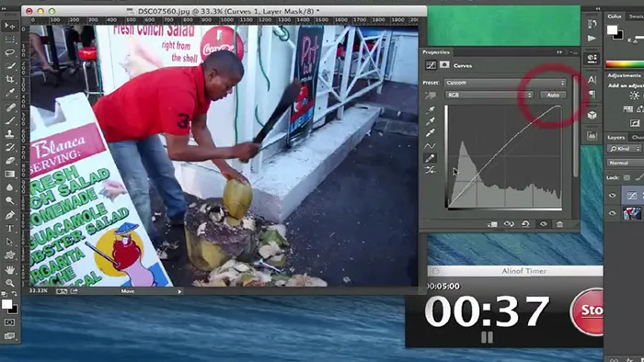Viewport: 644px width, 362px height.
Task: View previous state in Properties panel
Action: 509,224
